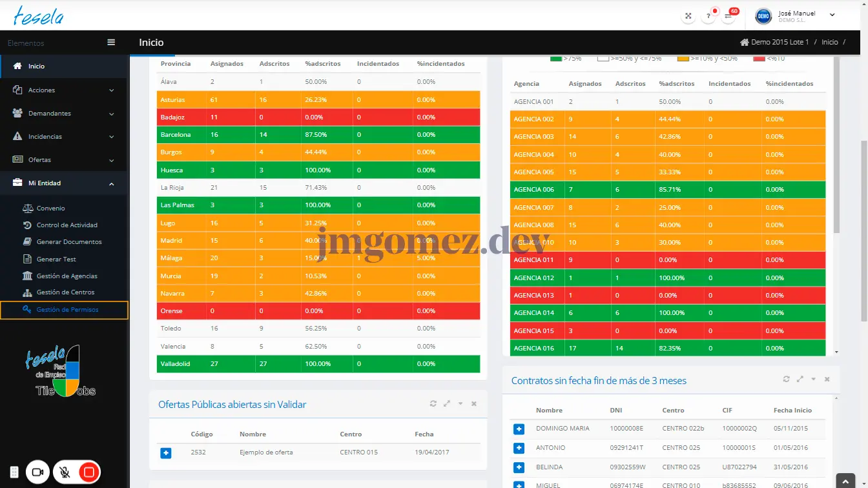Refresh the Ofertas Públicas abiertas panel

tap(433, 404)
